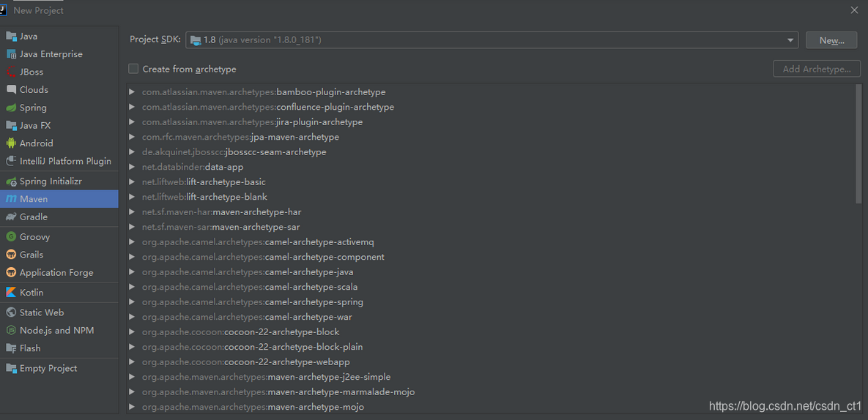Select Java project type label
Viewport: 868px width, 420px height.
29,37
